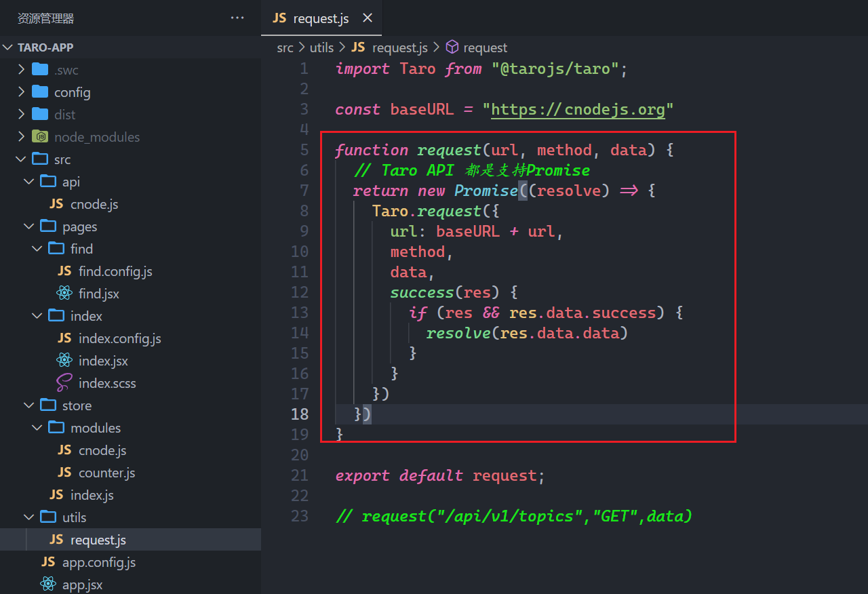Click the Taro API Promise comment line

472,170
